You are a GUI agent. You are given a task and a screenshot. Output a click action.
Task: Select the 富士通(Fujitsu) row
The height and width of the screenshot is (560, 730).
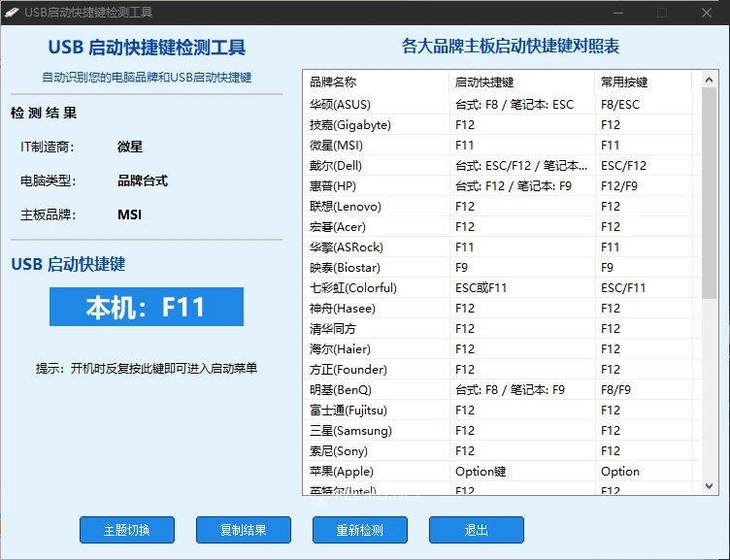pyautogui.click(x=502, y=411)
